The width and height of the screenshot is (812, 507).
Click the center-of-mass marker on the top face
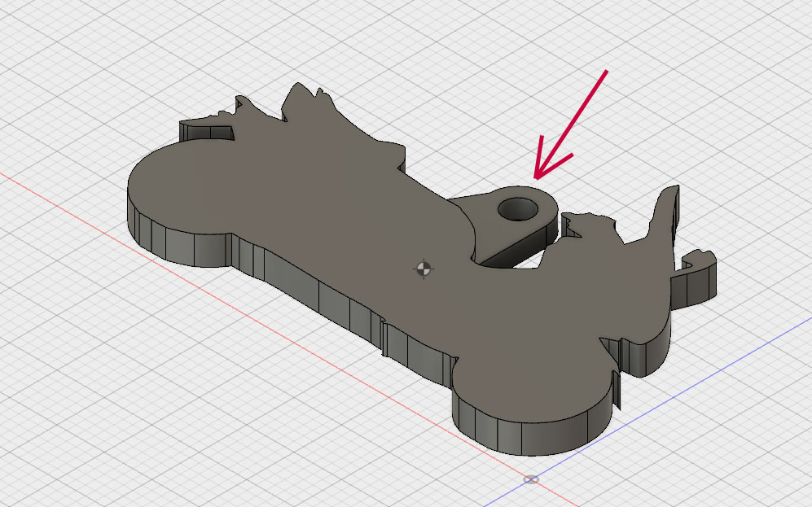[x=424, y=268]
